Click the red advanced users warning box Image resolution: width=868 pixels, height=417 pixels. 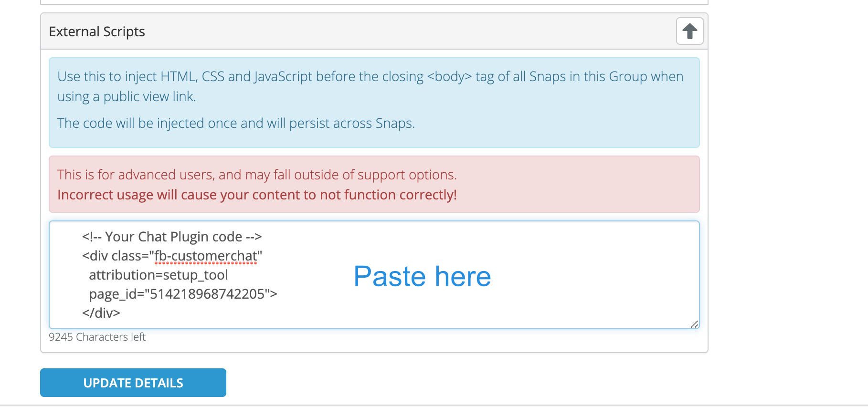tap(374, 184)
